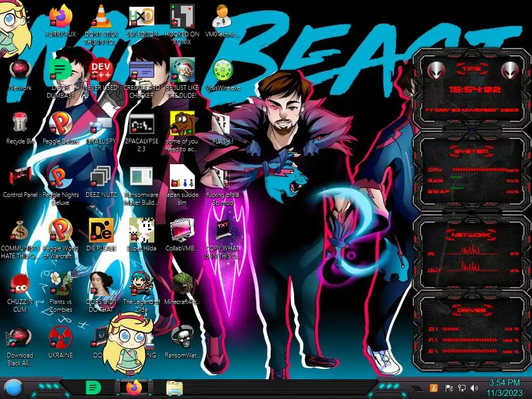
Task: Click the C:\ drive row in Drives widget
Action: click(x=474, y=329)
